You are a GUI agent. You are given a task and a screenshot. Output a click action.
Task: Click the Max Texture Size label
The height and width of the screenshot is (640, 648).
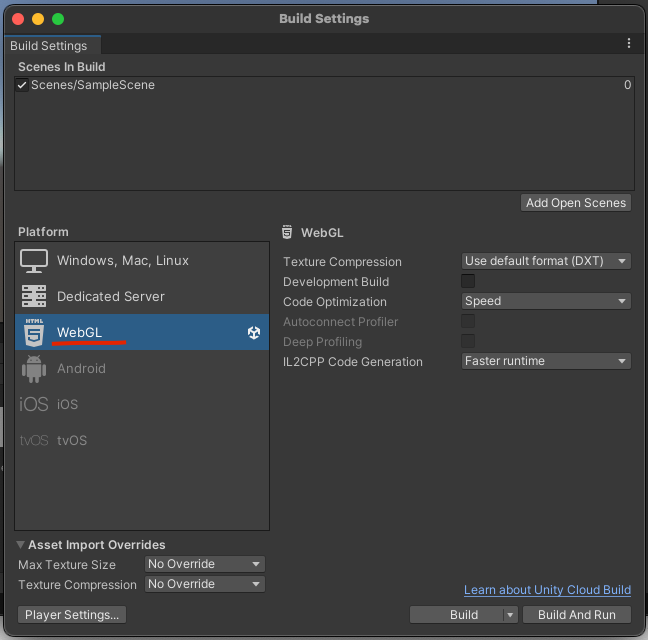pos(67,565)
